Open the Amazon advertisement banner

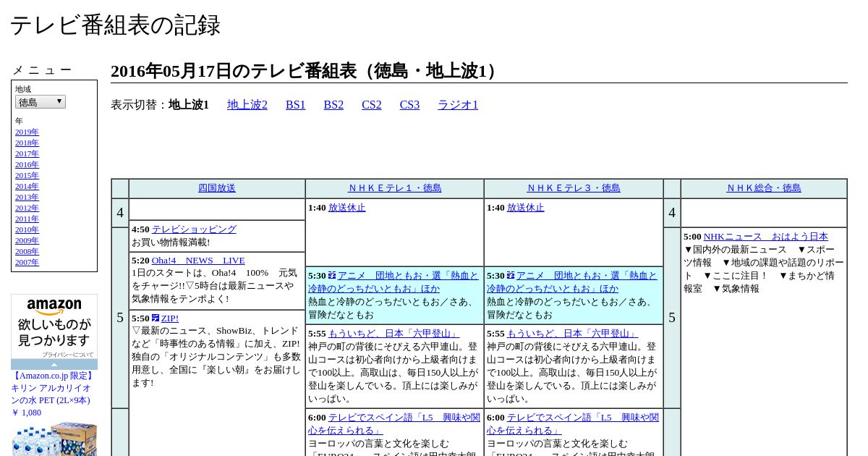point(54,327)
